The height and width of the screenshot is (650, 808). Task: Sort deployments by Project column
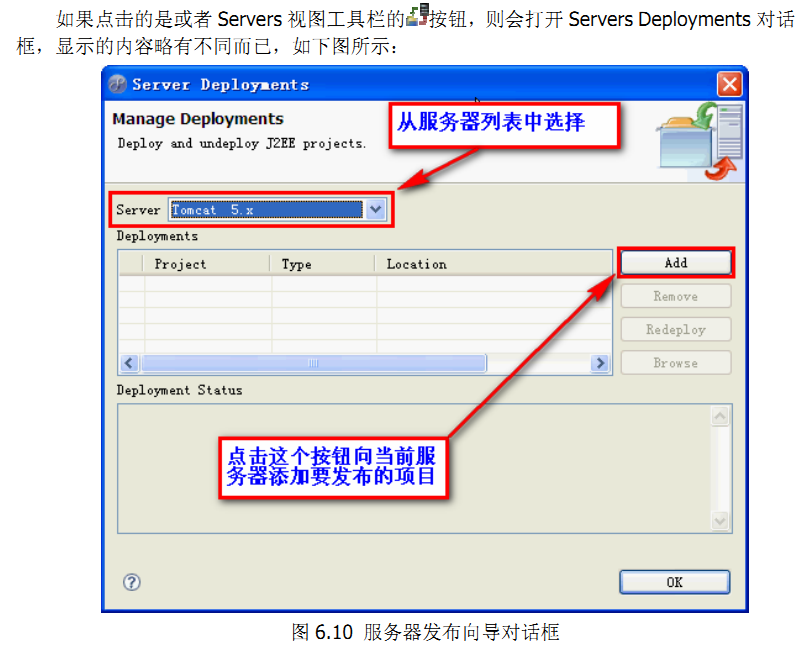[x=206, y=264]
